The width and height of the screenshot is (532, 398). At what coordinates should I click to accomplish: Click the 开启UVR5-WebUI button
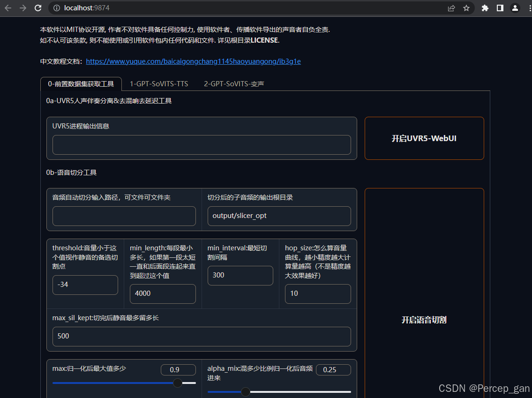[424, 138]
